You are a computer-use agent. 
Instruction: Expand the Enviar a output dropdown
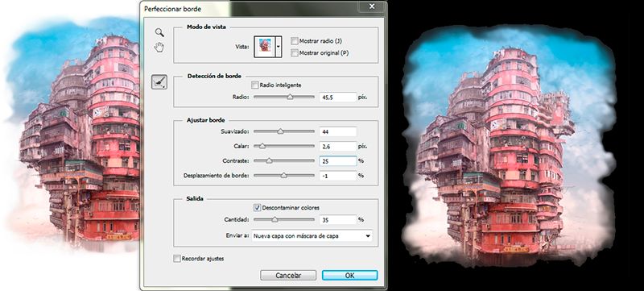(312, 236)
